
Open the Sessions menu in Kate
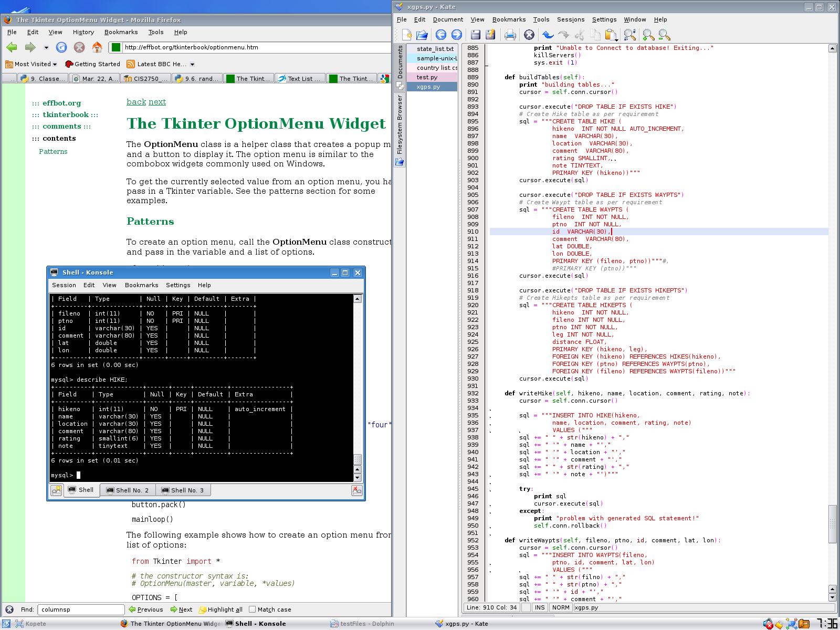571,19
